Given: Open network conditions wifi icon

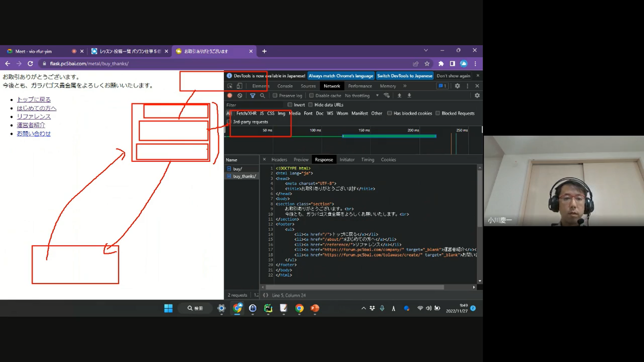Looking at the screenshot, I should 387,96.
